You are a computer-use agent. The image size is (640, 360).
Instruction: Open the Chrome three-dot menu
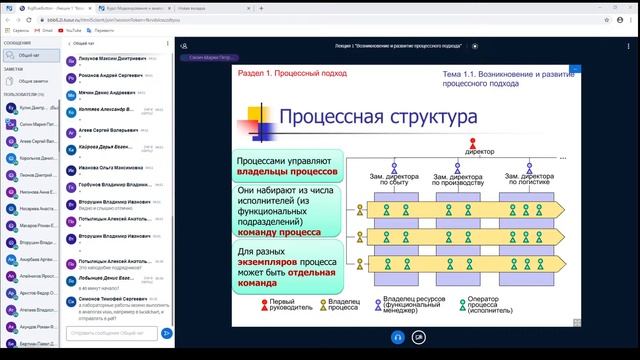tap(632, 20)
